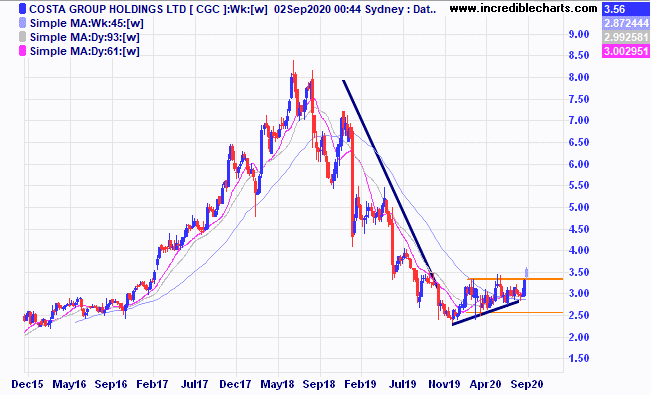Image resolution: width=651 pixels, height=395 pixels.
Task: Select the lower orange support line
Action: click(x=515, y=312)
